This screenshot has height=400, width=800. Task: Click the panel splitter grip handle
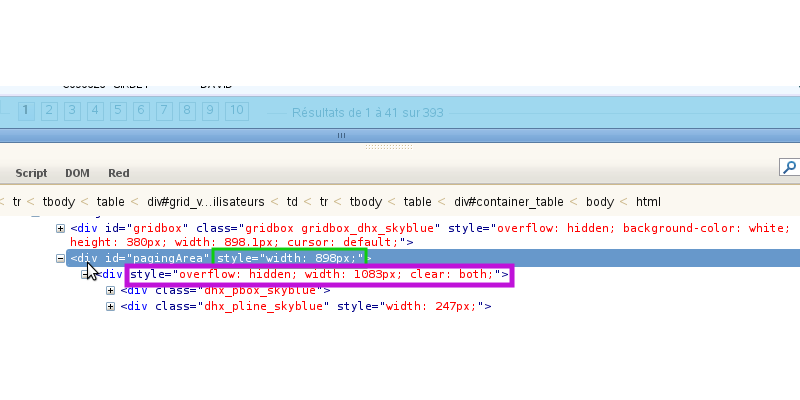pos(388,147)
